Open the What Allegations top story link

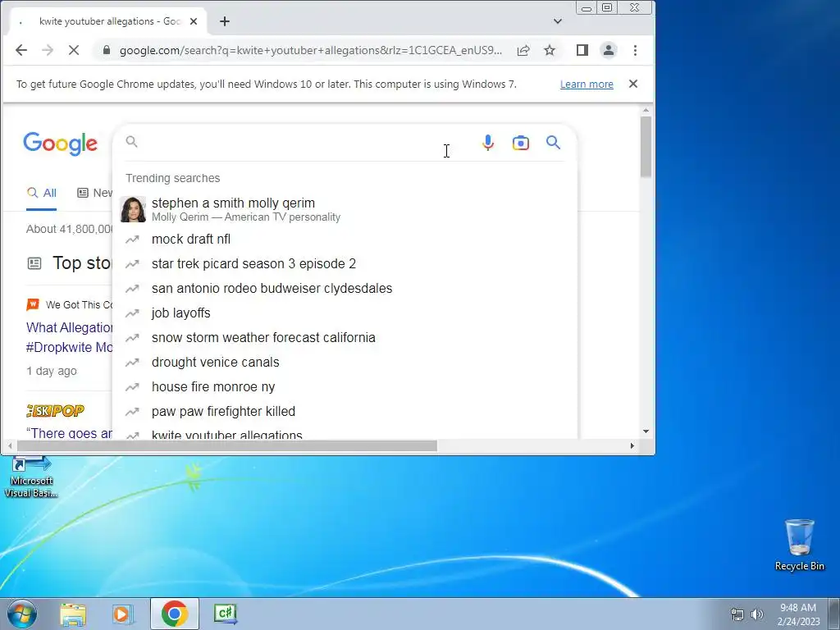70,337
